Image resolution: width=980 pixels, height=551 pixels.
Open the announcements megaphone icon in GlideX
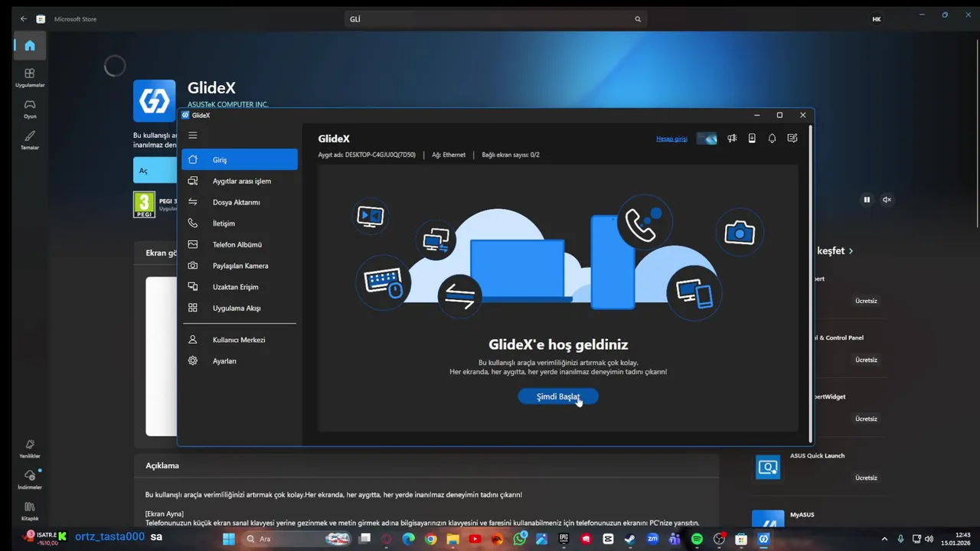click(x=732, y=139)
